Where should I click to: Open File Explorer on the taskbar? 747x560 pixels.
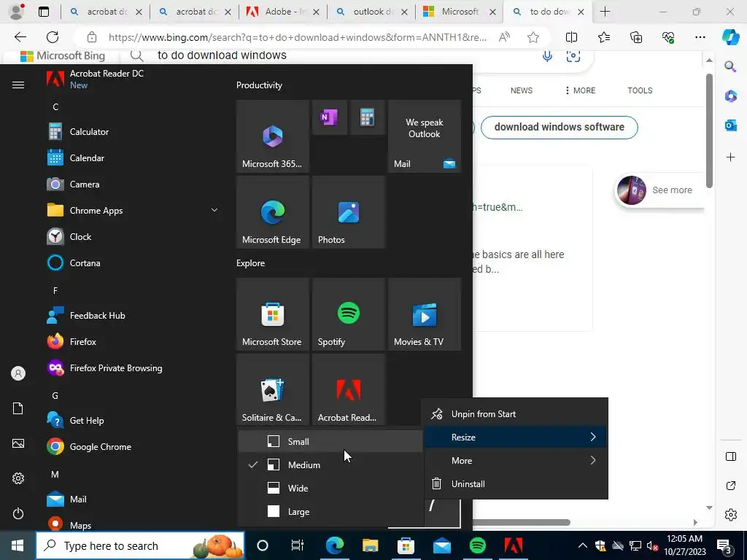[x=370, y=545]
